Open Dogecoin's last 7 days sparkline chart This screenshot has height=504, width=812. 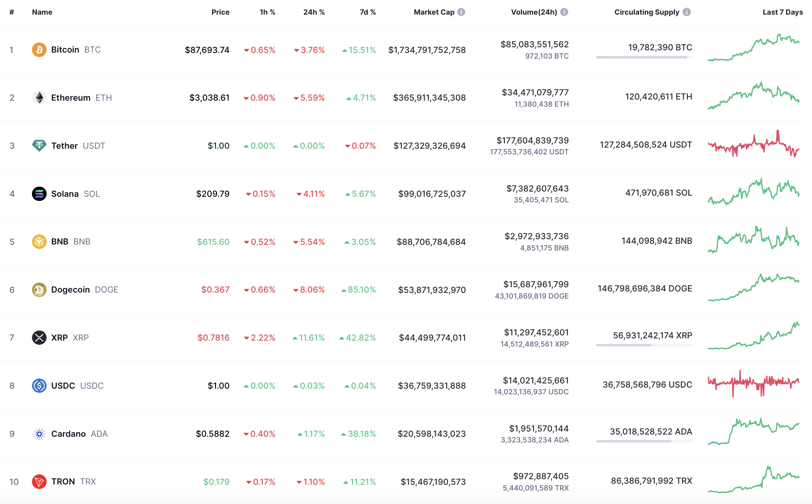click(x=753, y=288)
